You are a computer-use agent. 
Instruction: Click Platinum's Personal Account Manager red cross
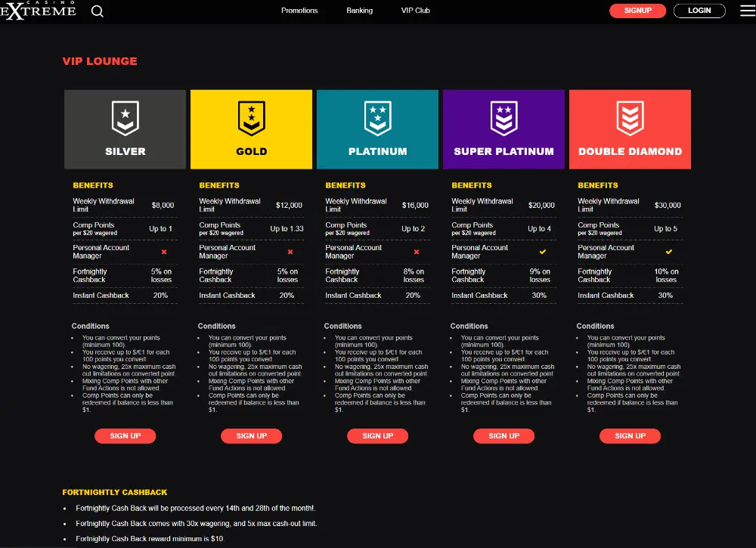(x=417, y=252)
